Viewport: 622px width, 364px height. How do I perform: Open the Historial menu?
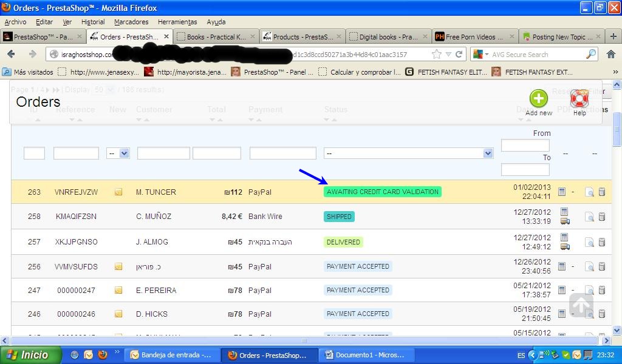93,22
